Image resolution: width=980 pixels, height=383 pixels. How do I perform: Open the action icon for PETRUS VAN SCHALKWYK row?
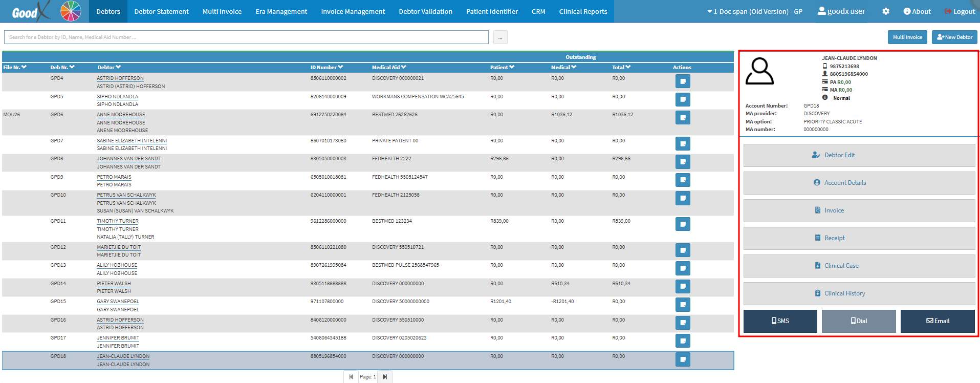point(683,198)
